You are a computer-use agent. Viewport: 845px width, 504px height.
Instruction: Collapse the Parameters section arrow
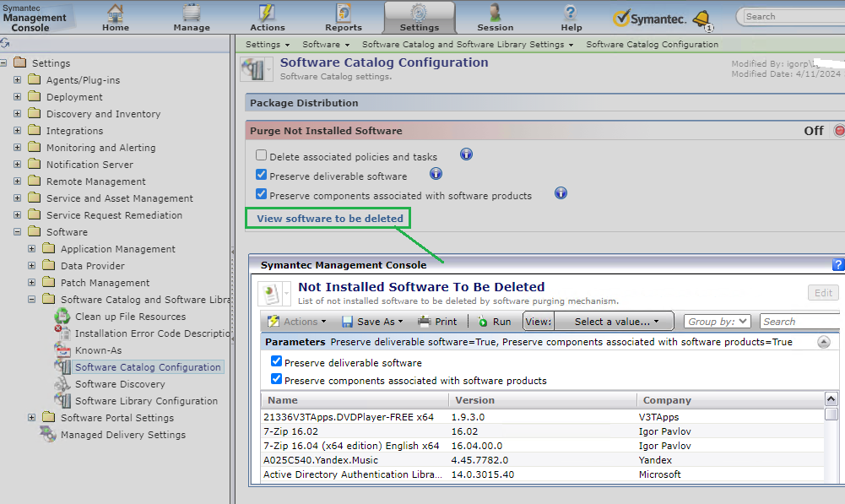pyautogui.click(x=823, y=342)
